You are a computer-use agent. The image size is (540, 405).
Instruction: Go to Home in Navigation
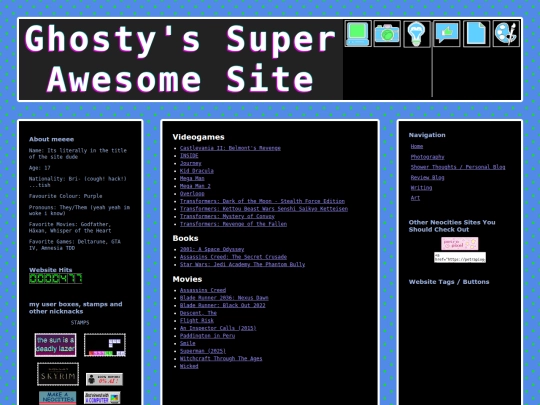coord(417,146)
